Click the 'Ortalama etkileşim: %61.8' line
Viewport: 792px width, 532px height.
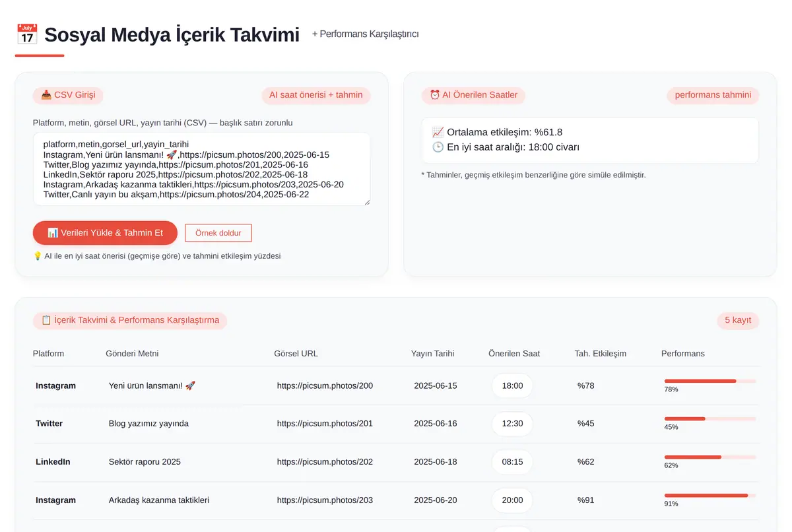pyautogui.click(x=497, y=132)
